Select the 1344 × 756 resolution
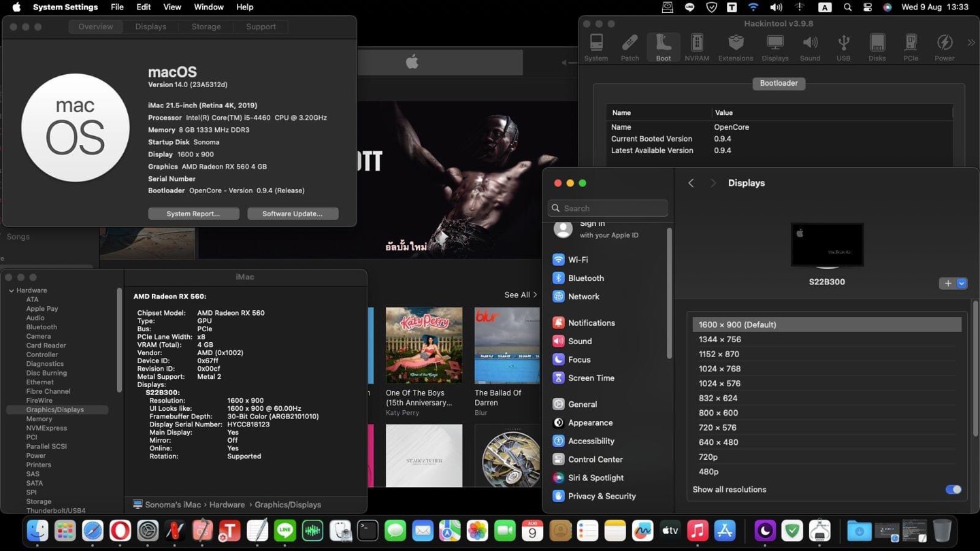This screenshot has height=551, width=980. pos(720,339)
